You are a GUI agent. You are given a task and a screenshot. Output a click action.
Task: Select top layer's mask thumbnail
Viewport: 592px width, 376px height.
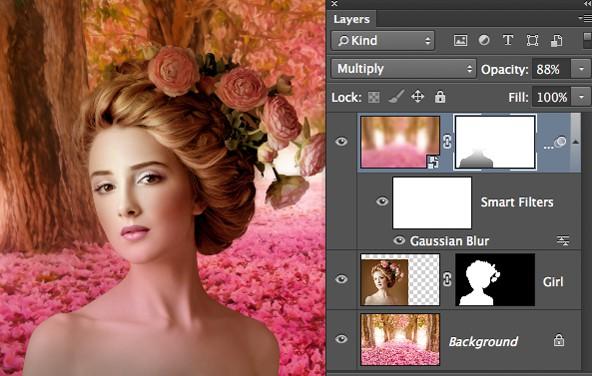495,142
